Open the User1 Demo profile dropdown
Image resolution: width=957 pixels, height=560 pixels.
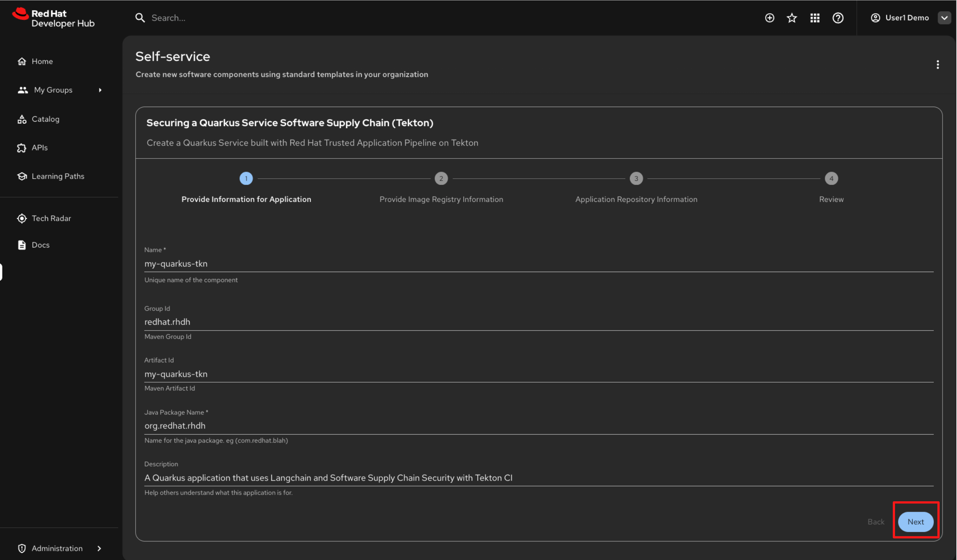[x=944, y=18]
